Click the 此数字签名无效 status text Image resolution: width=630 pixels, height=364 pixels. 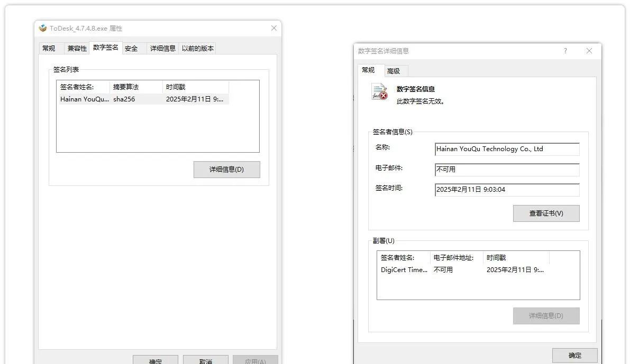(421, 101)
